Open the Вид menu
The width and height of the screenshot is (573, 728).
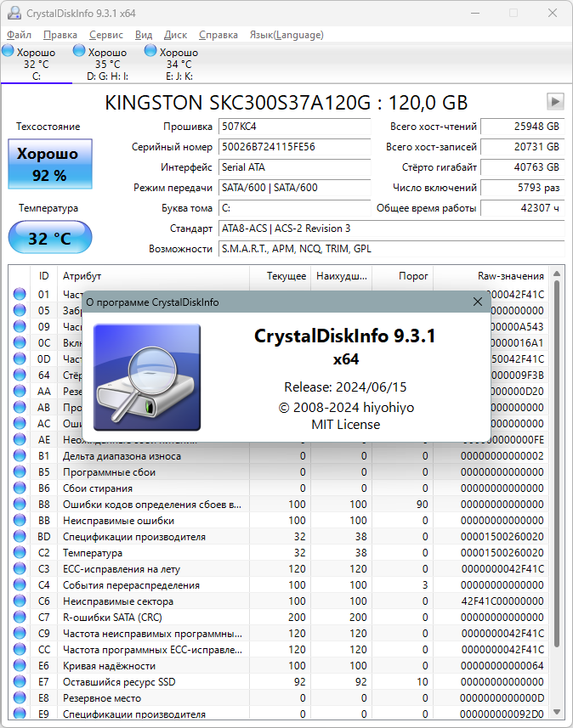(x=144, y=35)
